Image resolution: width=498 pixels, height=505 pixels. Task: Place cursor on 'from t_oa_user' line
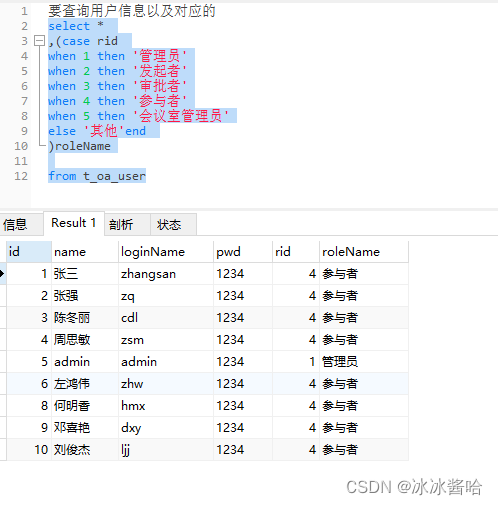[97, 176]
